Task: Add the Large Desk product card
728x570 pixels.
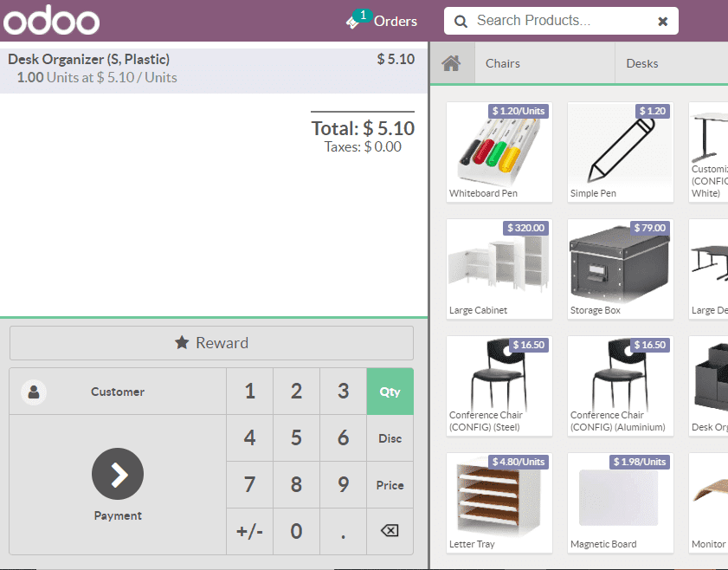Action: tap(708, 269)
